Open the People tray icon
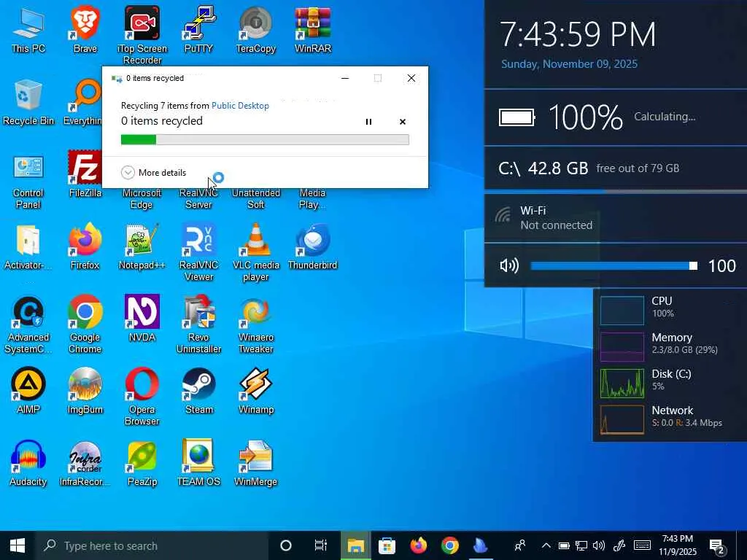This screenshot has width=747, height=560. 520,545
